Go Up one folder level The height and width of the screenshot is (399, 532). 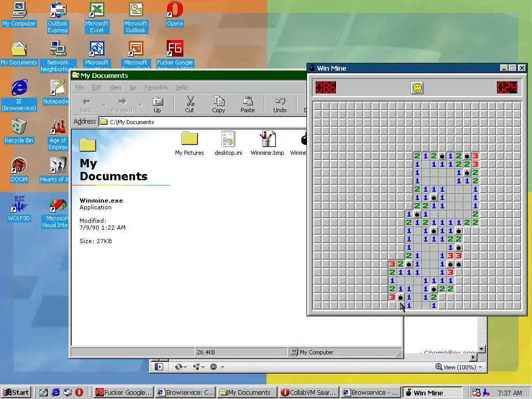pyautogui.click(x=157, y=104)
